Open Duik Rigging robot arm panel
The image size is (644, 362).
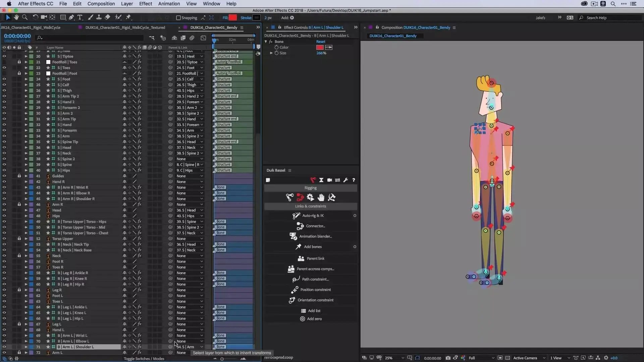coord(313,180)
